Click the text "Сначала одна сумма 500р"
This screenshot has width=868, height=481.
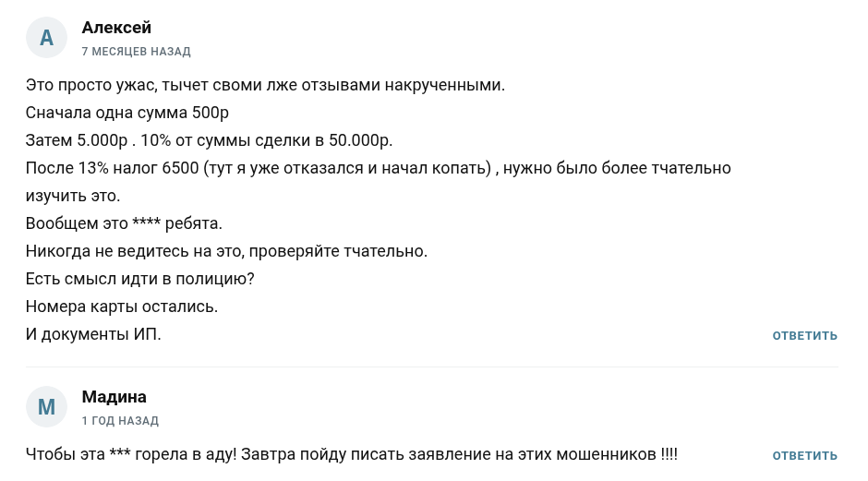tap(127, 113)
